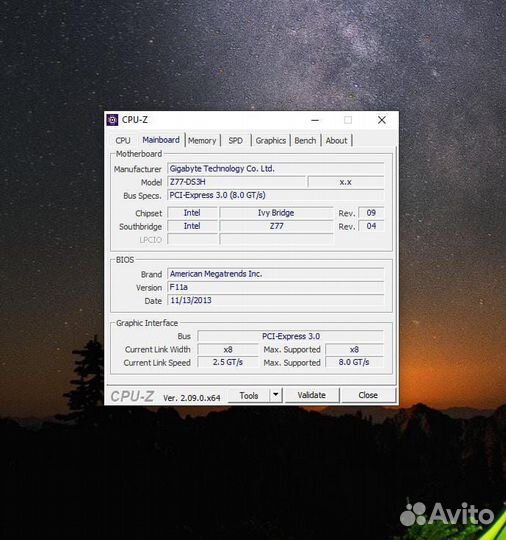Click the BIOS Brand American Megatrends Inc.

(276, 274)
